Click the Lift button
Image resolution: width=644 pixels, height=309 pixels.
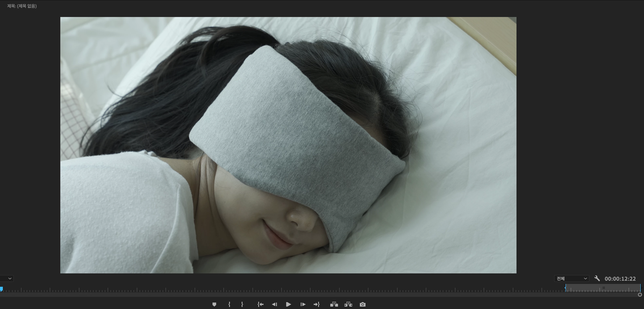pyautogui.click(x=334, y=304)
